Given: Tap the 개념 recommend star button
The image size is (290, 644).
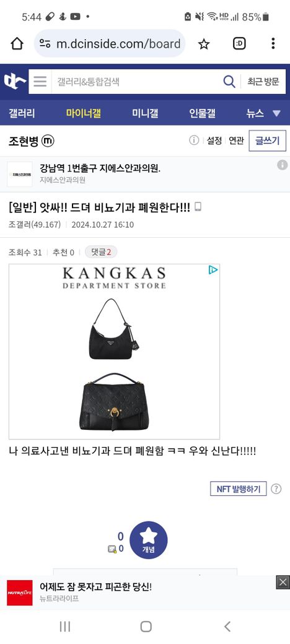Looking at the screenshot, I should [x=148, y=540].
